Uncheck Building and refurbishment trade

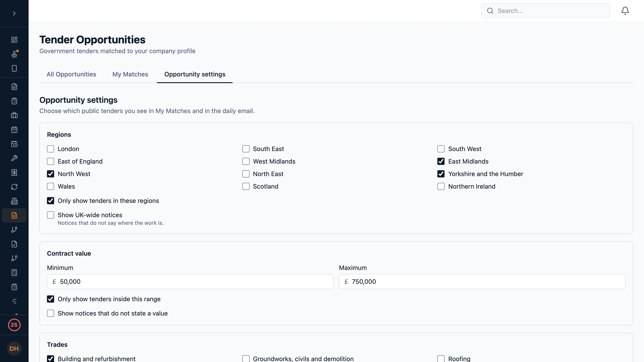click(x=51, y=359)
